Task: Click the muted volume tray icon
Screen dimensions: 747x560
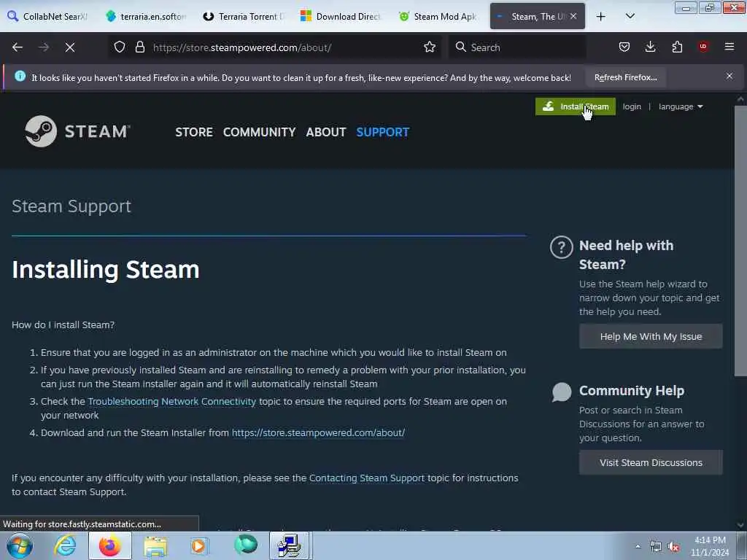Action: [x=673, y=547]
